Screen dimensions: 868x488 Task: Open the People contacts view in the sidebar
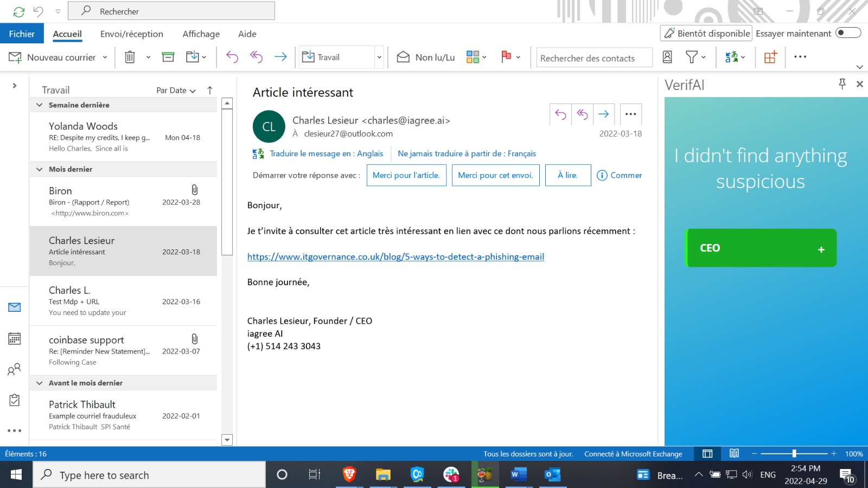pos(15,370)
